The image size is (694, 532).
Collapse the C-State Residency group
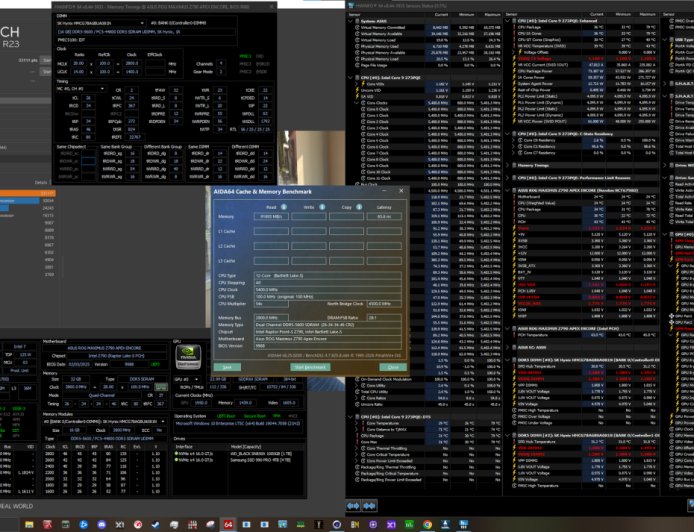507,134
